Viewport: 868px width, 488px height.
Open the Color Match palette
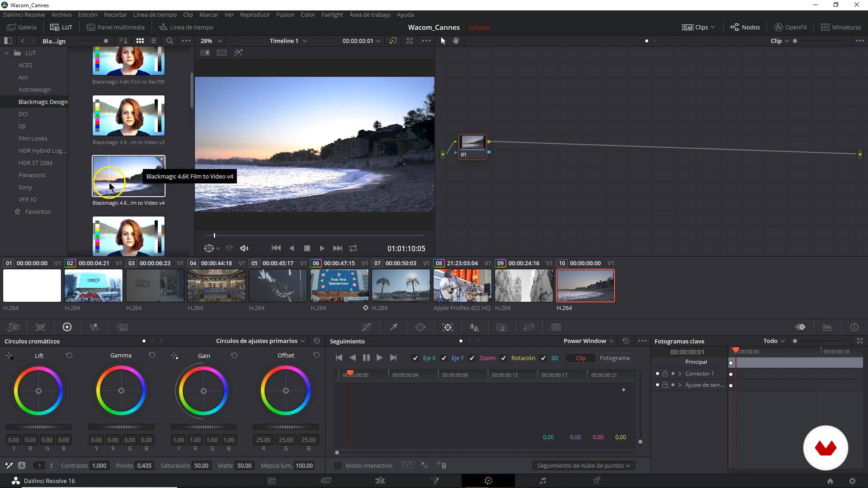[40, 327]
